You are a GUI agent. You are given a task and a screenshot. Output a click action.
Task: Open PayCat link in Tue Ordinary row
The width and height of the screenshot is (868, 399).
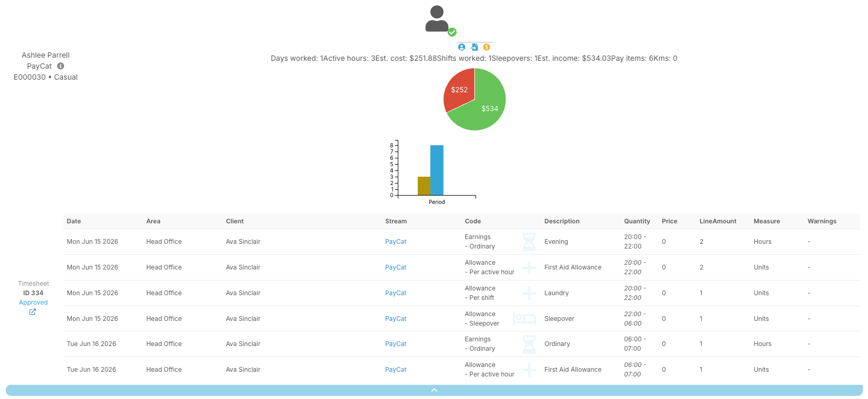tap(396, 344)
